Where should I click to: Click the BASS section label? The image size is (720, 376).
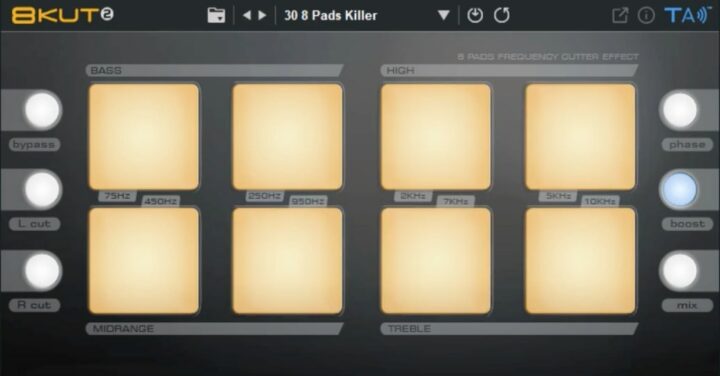[106, 70]
